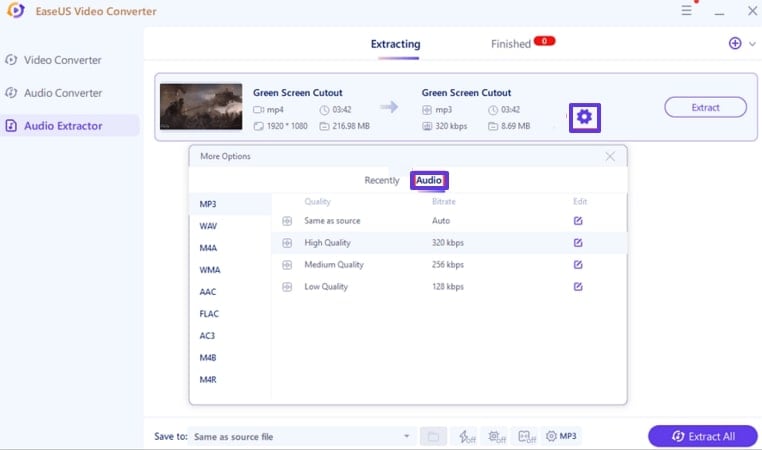762x450 pixels.
Task: Switch to the Recently tab in More Options
Action: (381, 180)
